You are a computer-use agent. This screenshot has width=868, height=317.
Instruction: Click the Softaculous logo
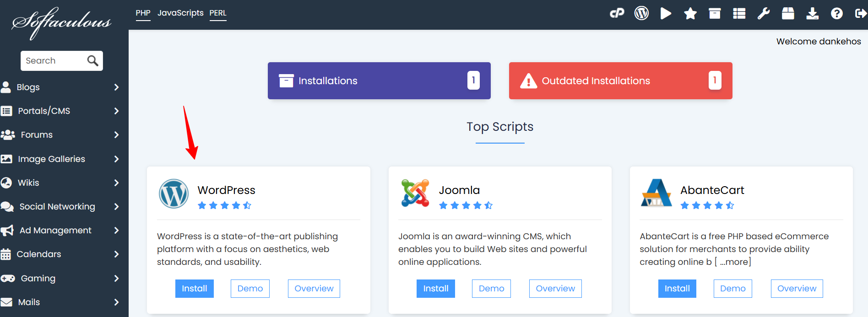(x=61, y=23)
